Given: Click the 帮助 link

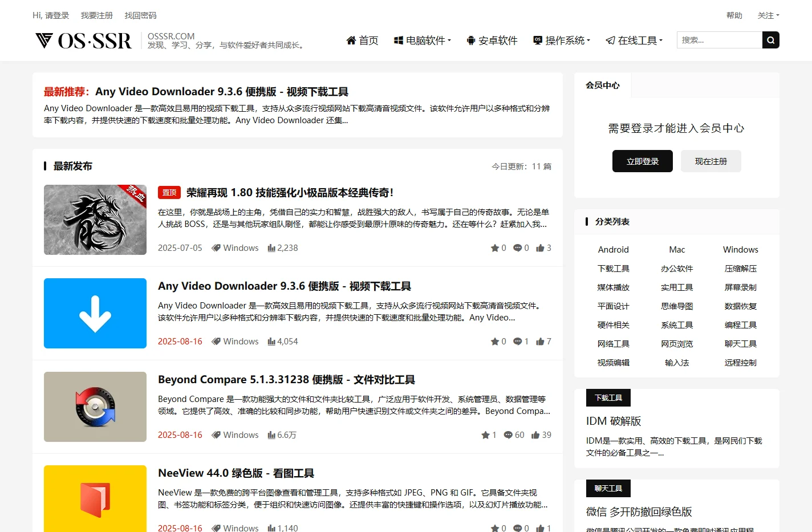Looking at the screenshot, I should (x=734, y=15).
